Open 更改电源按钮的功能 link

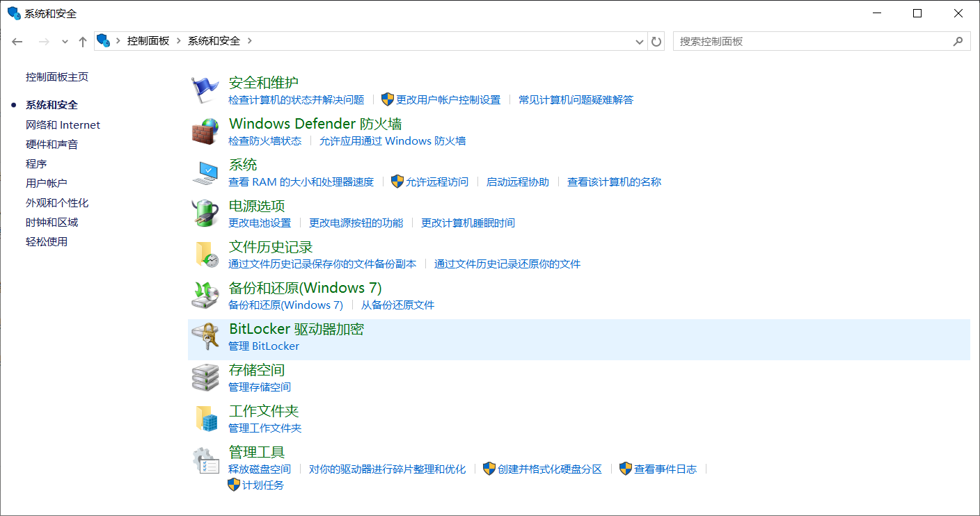click(x=356, y=223)
